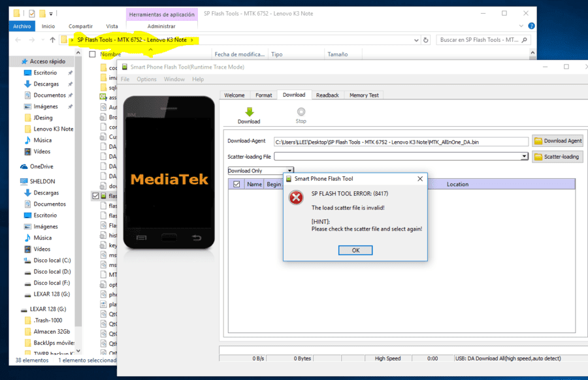The width and height of the screenshot is (588, 380).
Task: Expand the Explorer address bar history dropdown
Action: tap(416, 40)
